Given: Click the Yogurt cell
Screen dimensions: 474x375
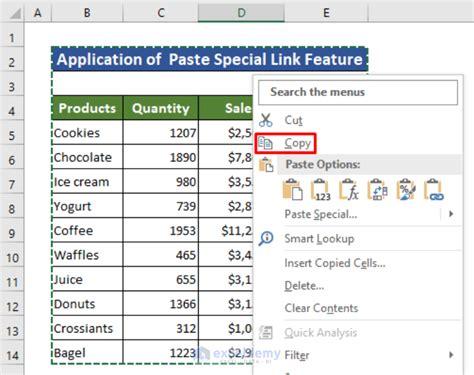Looking at the screenshot, I should (87, 206).
